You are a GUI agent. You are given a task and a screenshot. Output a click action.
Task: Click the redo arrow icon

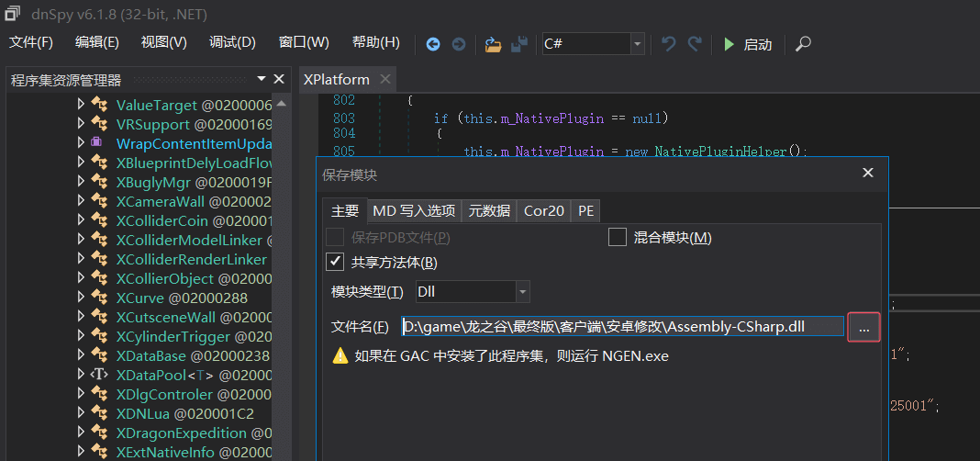pos(695,44)
